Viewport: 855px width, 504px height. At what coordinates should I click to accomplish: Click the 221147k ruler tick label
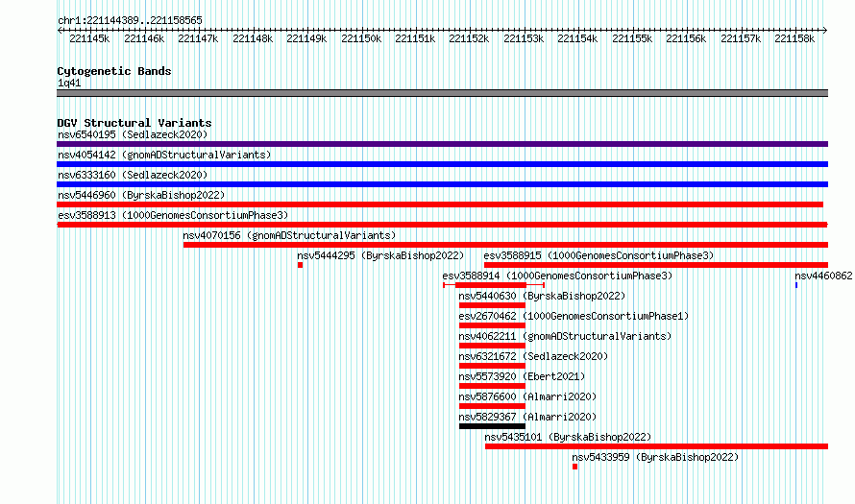(x=198, y=38)
